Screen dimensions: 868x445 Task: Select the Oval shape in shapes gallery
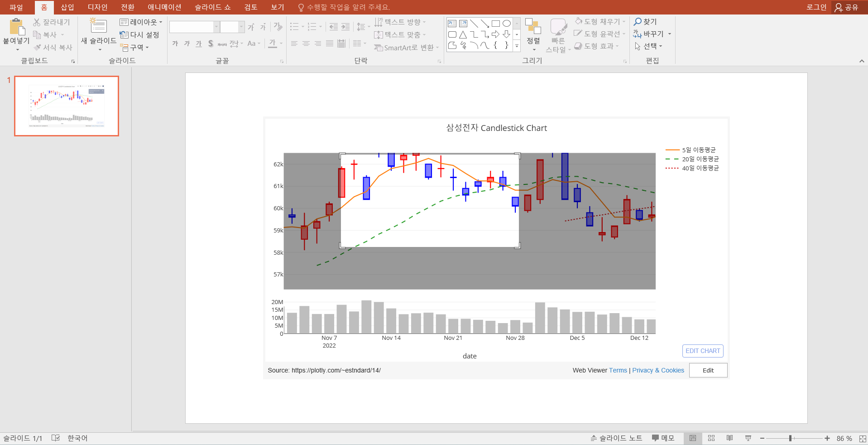click(507, 24)
